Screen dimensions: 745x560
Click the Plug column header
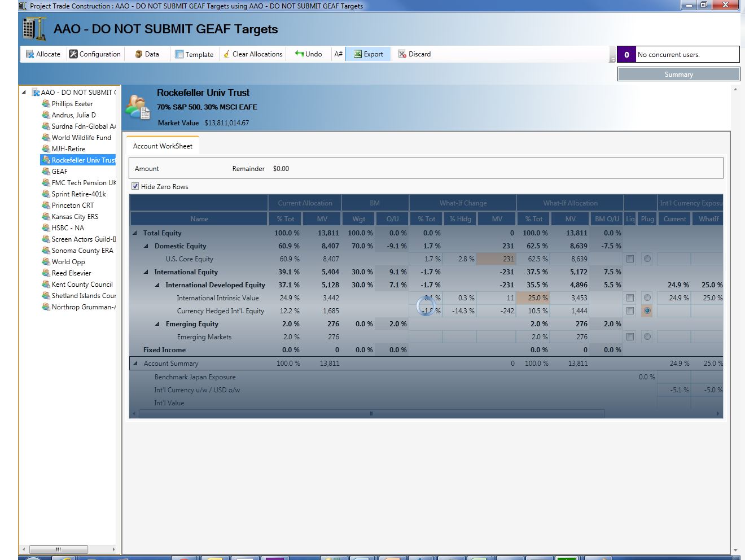click(x=647, y=219)
